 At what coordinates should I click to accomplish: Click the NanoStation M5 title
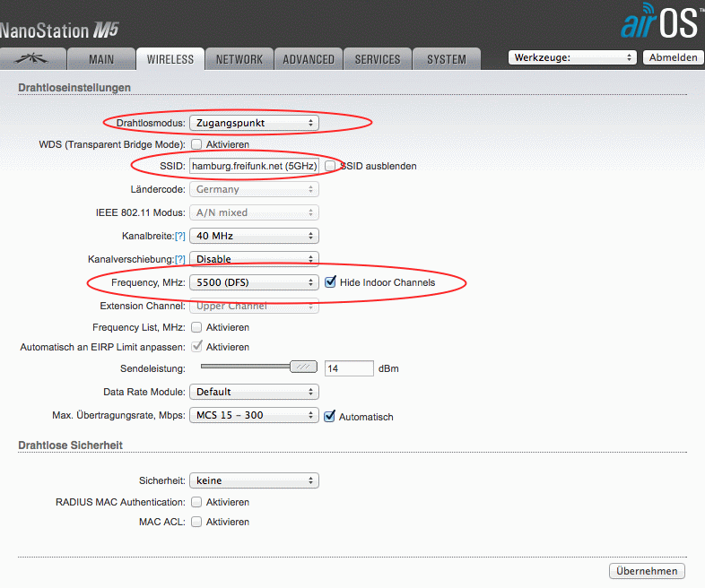59,30
